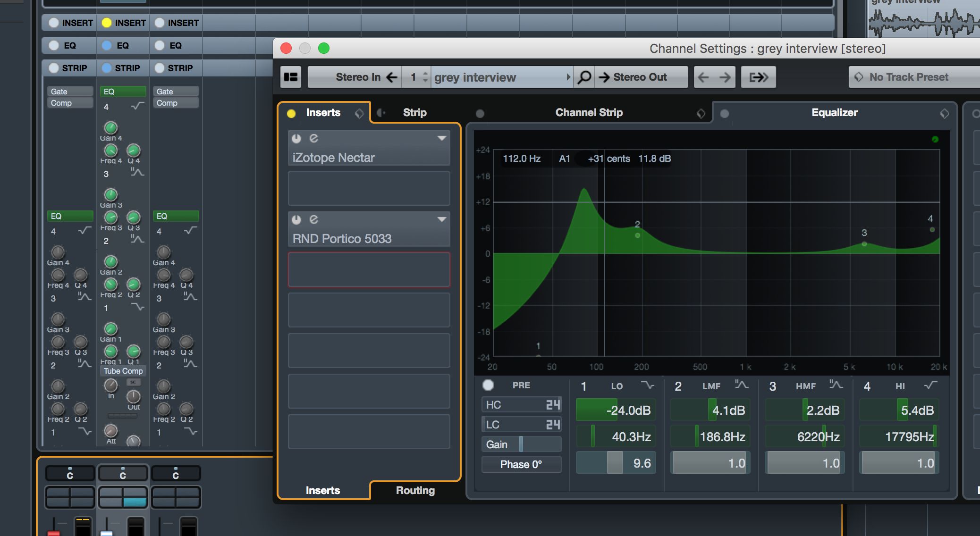Click the compare EQ settings icon

[x=943, y=113]
